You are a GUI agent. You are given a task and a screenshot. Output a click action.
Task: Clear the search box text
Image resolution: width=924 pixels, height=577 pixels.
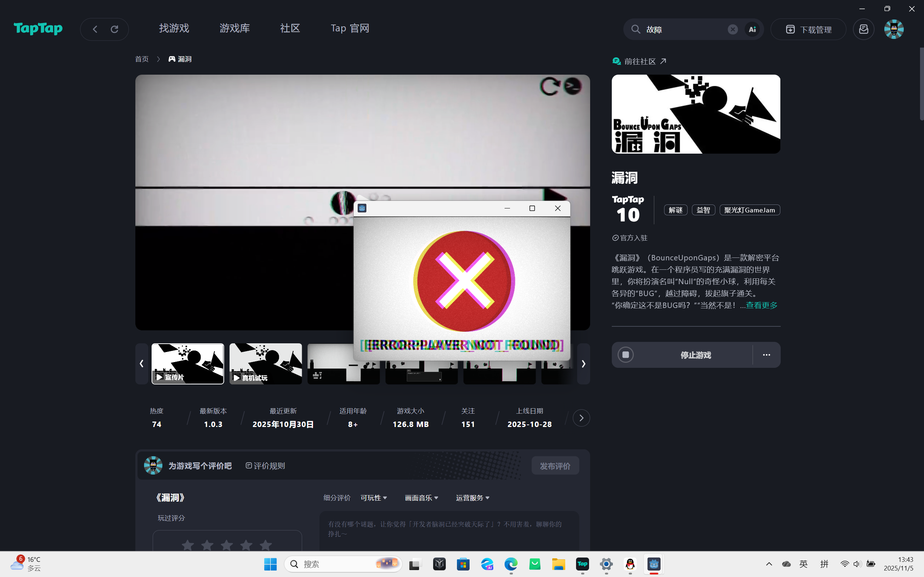pyautogui.click(x=732, y=29)
